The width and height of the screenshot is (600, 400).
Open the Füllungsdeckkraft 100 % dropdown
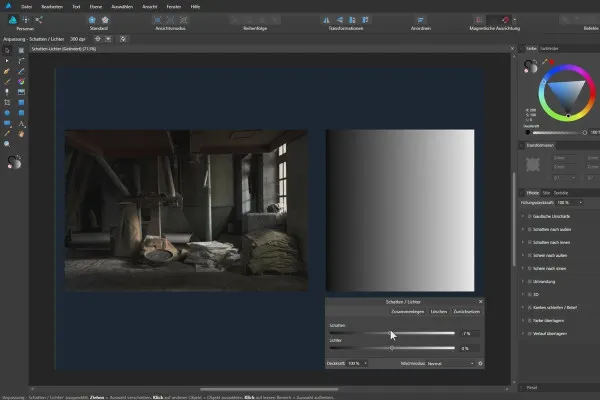tap(580, 202)
